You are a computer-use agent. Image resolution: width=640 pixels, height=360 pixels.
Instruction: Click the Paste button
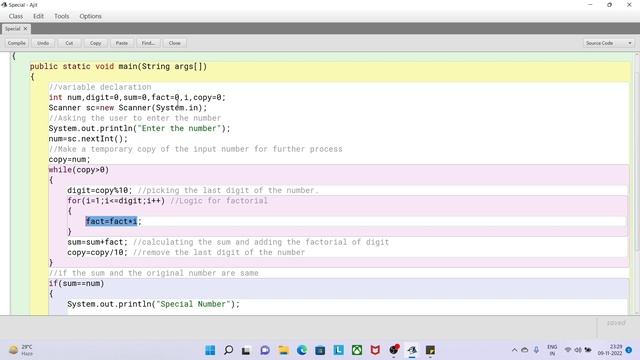pos(122,43)
